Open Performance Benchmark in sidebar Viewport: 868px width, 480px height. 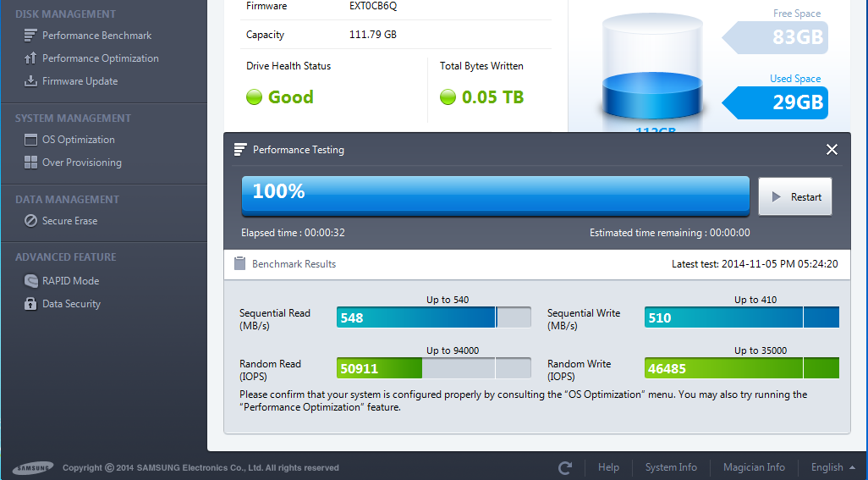click(97, 36)
